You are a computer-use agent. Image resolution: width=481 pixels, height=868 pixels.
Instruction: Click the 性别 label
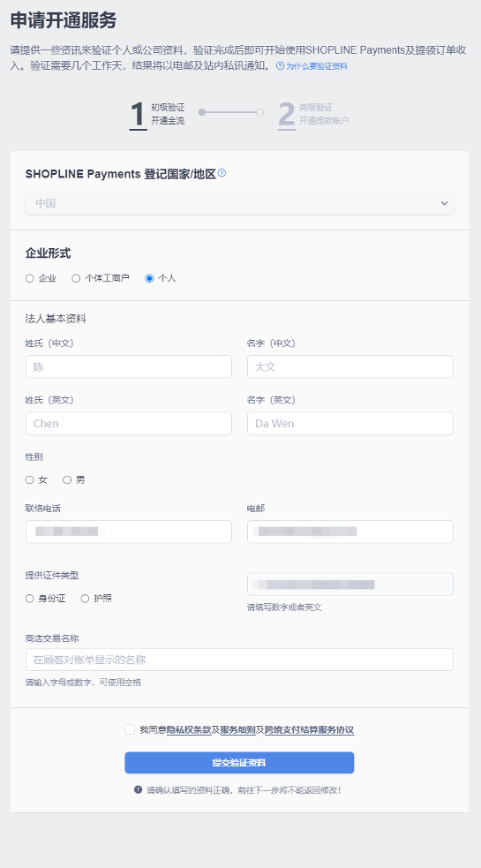(x=34, y=457)
